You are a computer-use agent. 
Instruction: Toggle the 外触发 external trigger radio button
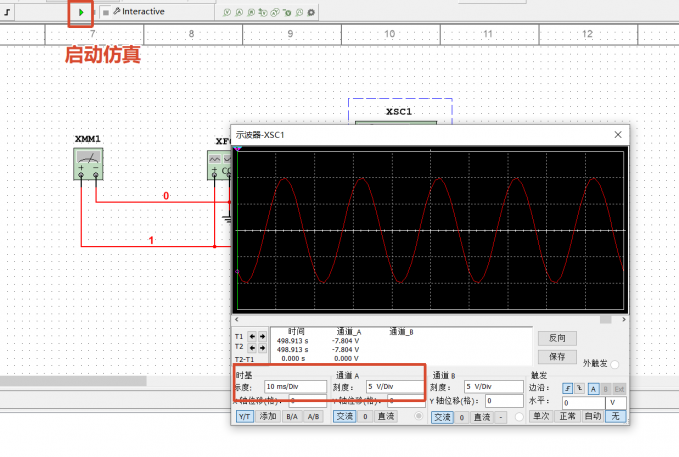pyautogui.click(x=614, y=365)
